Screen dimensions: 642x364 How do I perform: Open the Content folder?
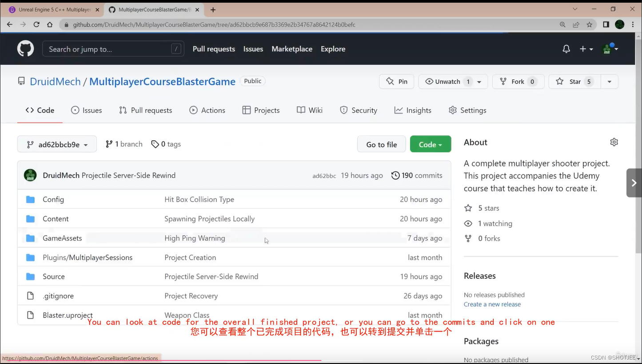pyautogui.click(x=56, y=219)
